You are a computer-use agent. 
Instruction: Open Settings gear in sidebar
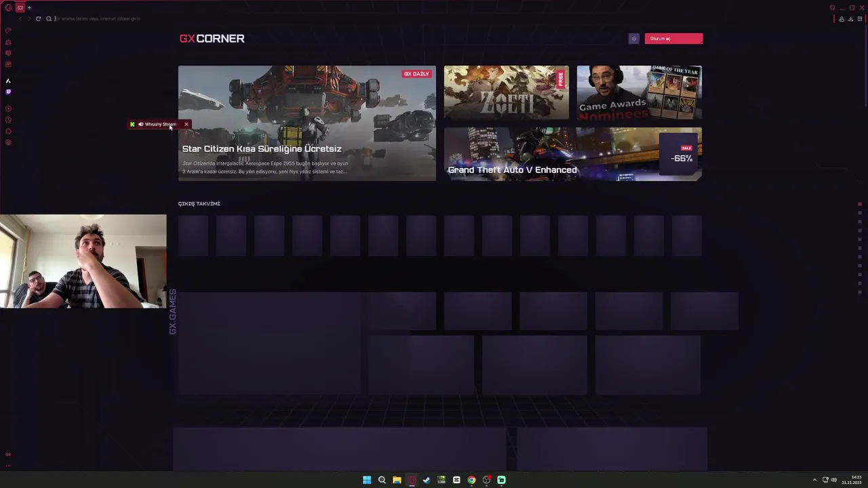coord(8,142)
